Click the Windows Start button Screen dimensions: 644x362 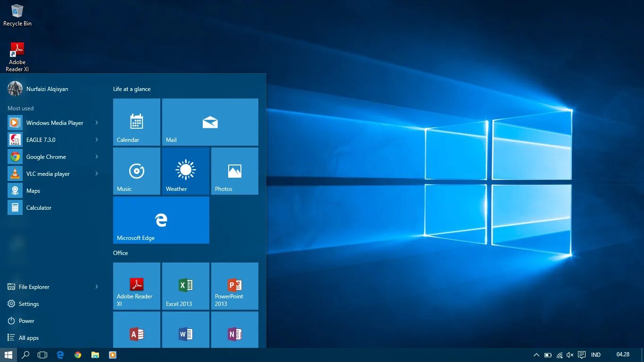click(8, 355)
